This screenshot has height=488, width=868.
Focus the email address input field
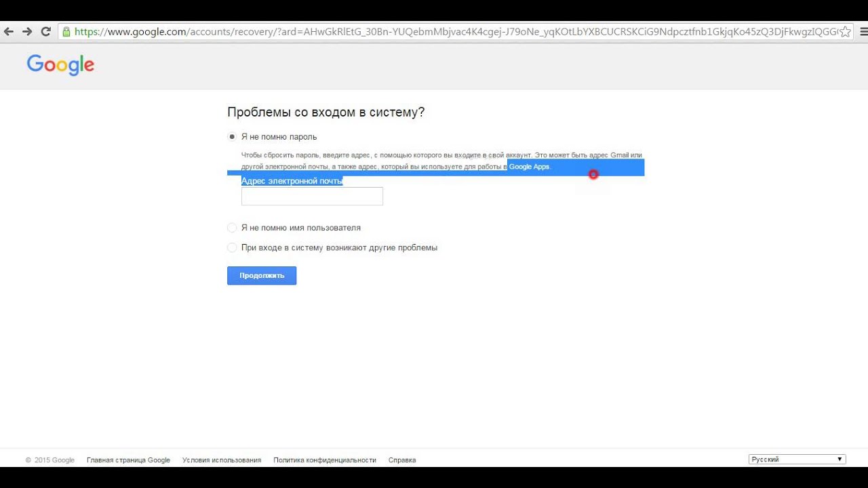312,196
